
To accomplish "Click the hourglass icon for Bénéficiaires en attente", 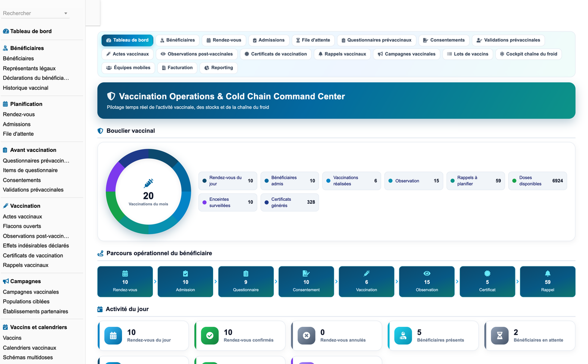I will tap(500, 336).
